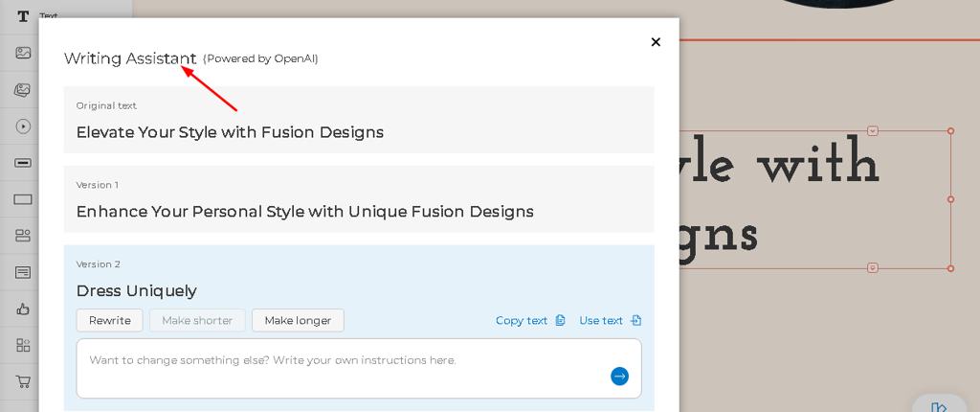980x412 pixels.
Task: Close the Writing Assistant dialog
Action: tap(656, 42)
